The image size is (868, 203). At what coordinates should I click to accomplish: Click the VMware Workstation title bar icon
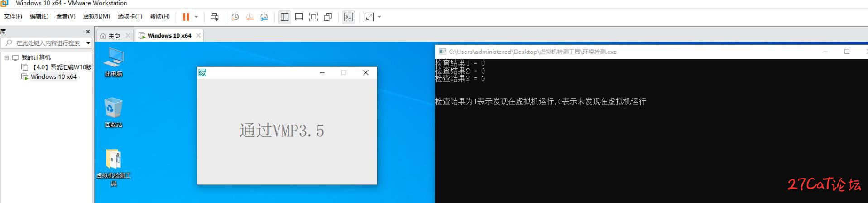click(x=5, y=3)
